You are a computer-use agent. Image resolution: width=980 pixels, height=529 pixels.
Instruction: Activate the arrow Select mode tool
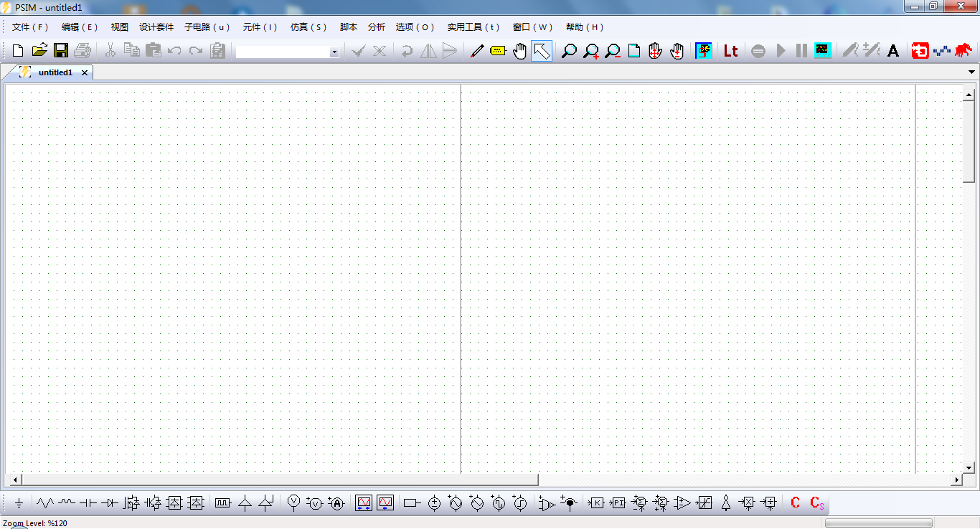[x=542, y=51]
